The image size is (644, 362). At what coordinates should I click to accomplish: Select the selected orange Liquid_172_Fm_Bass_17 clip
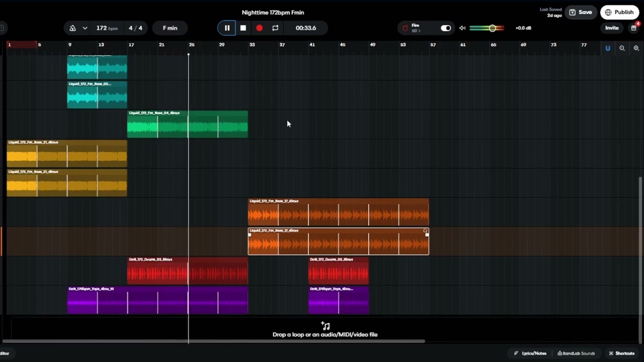[338, 241]
